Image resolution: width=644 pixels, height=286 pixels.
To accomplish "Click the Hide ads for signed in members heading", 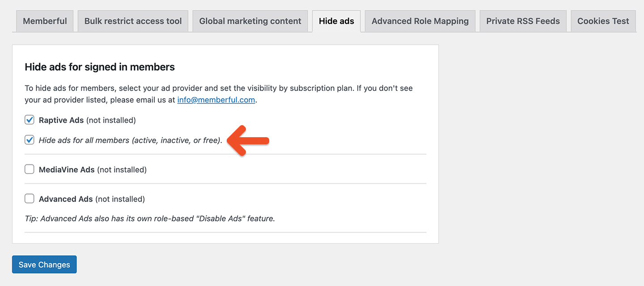I will click(x=99, y=67).
